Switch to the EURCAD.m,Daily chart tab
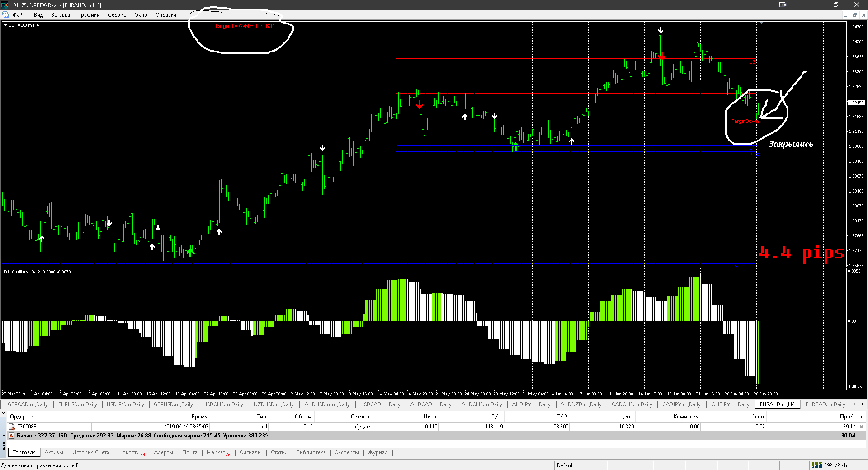Viewport: 868px width, 470px height. pos(825,404)
